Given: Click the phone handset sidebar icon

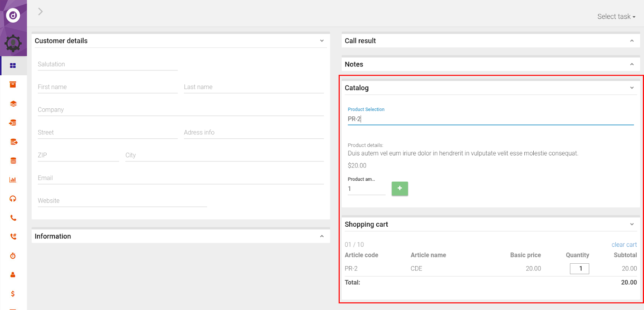Looking at the screenshot, I should 13,218.
